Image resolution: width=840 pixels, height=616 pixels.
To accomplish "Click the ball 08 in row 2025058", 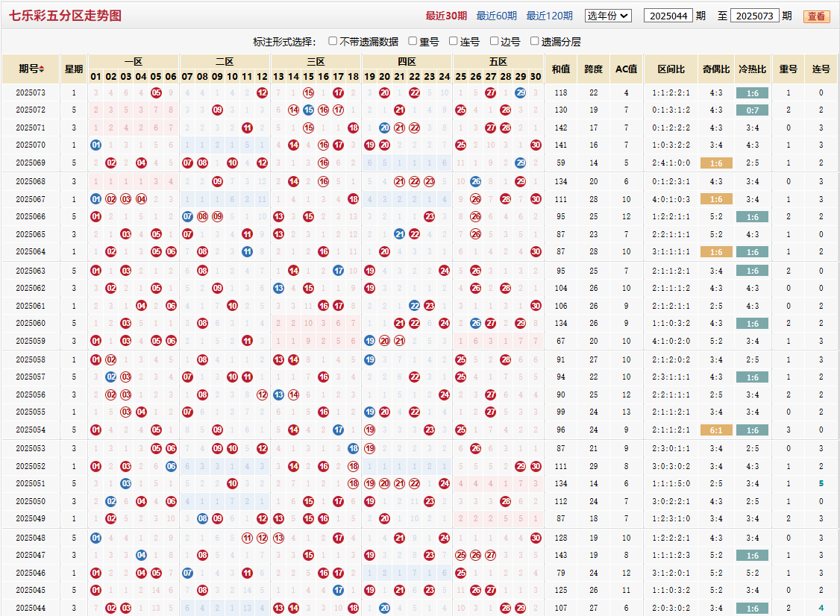I will (x=202, y=359).
